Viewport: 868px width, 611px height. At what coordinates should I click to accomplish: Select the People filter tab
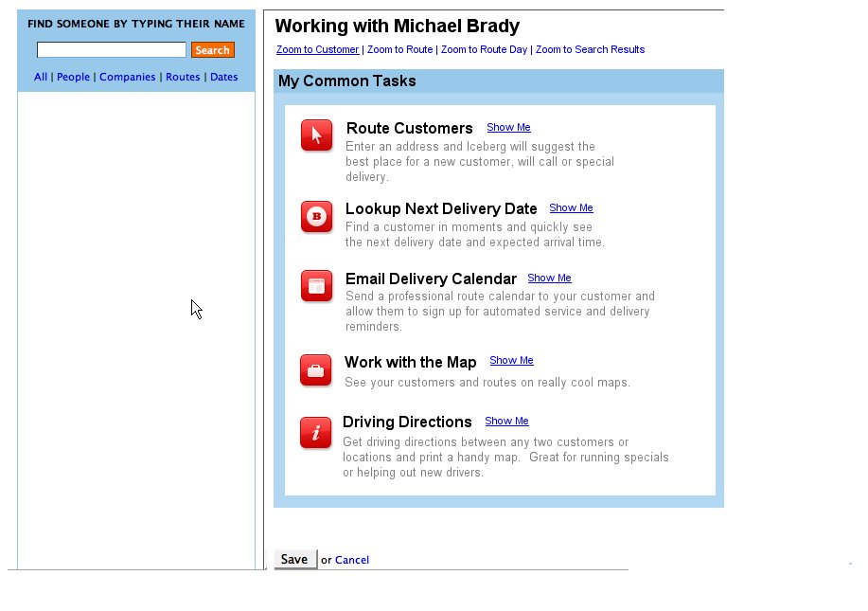[73, 78]
